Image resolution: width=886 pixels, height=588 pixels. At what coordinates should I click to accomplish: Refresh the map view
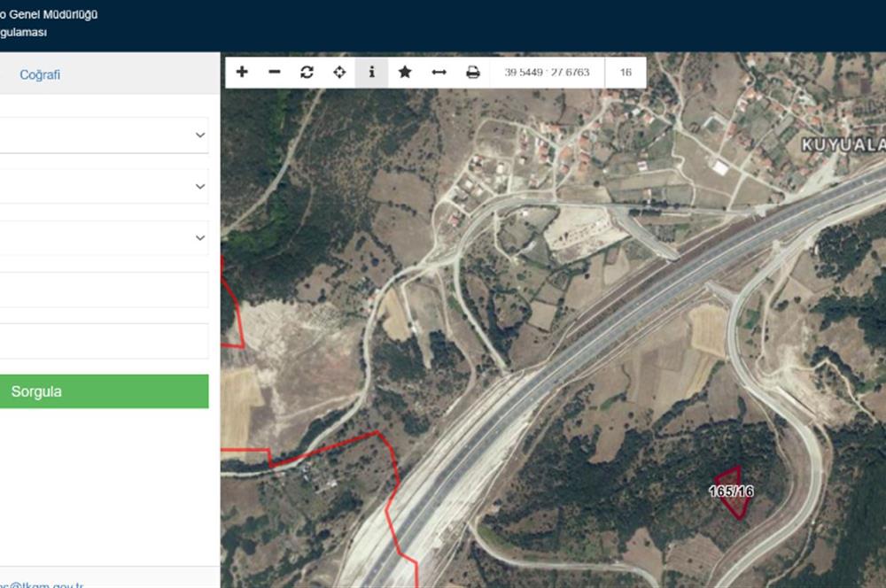tap(307, 73)
